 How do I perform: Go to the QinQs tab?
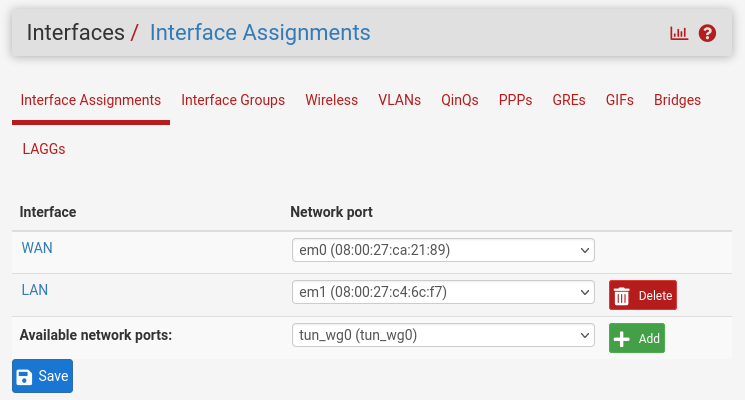(459, 100)
